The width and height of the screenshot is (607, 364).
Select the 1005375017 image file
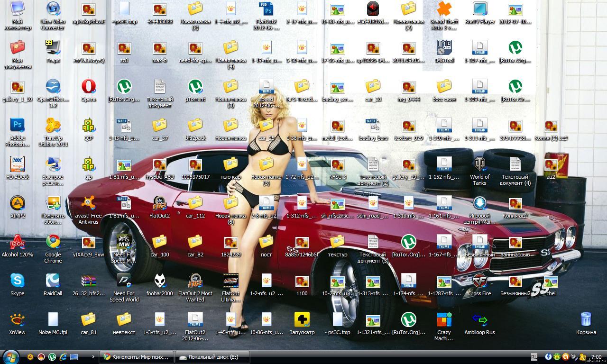(195, 168)
